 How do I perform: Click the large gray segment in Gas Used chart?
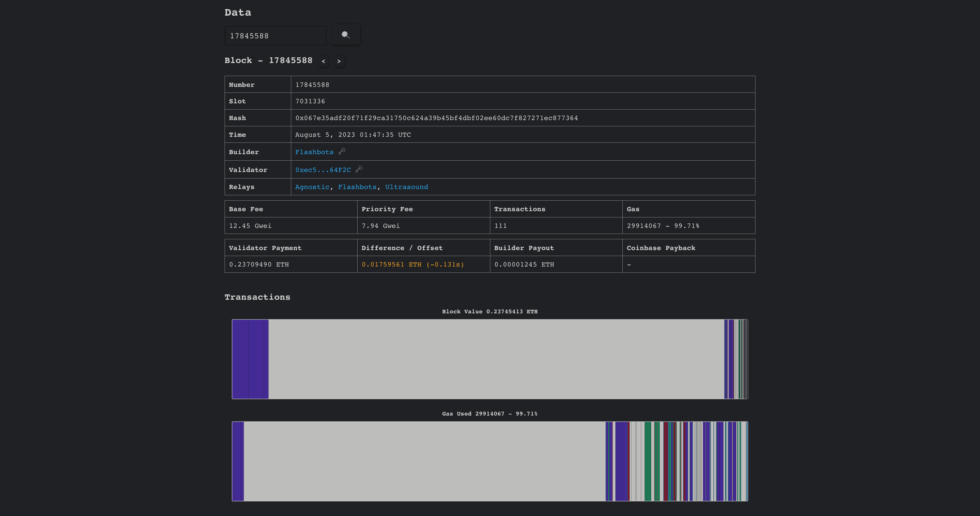click(x=424, y=461)
